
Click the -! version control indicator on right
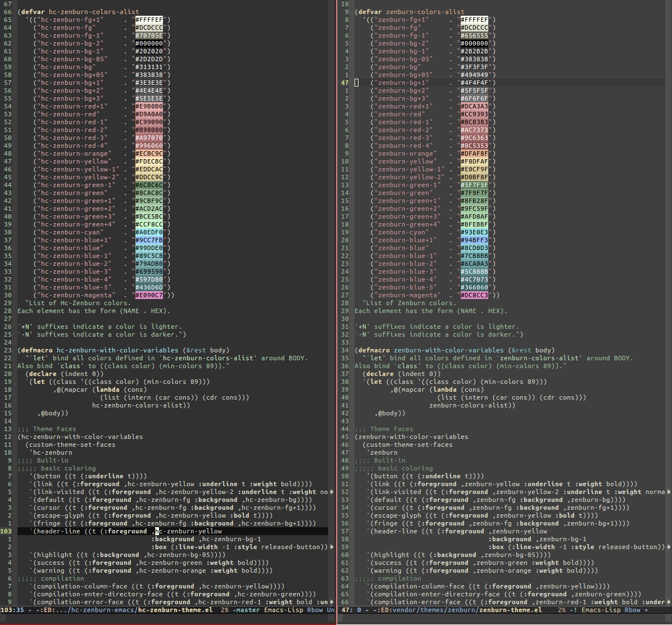pos(574,610)
